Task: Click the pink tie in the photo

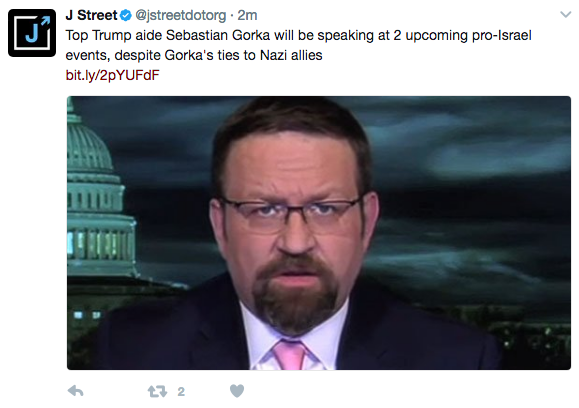Action: click(x=290, y=355)
